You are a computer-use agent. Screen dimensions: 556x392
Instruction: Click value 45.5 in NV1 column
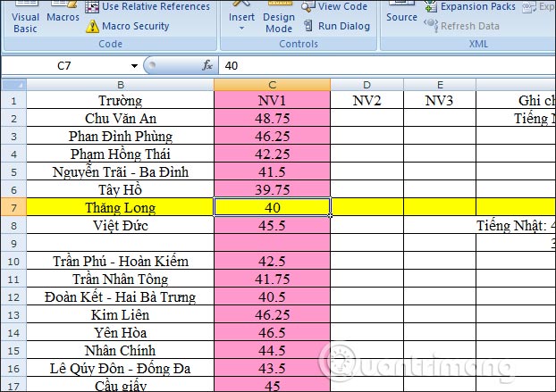273,225
